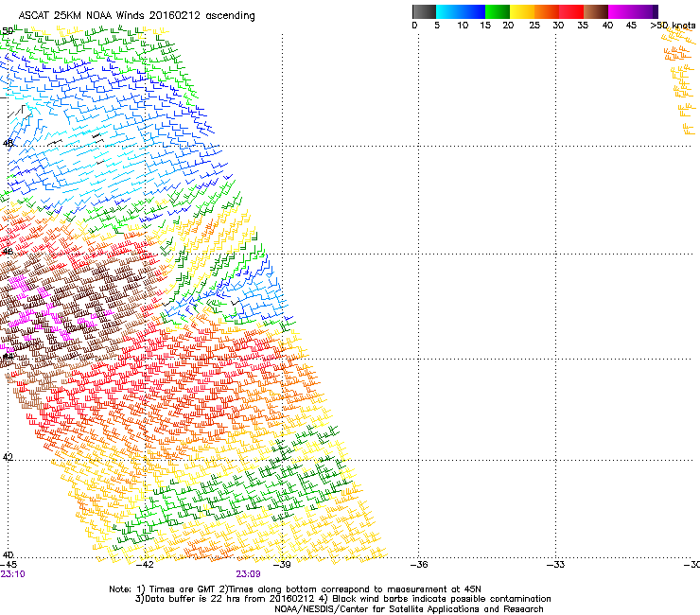Select the '45' label under the color bar
Screen dimensions: 700x615
pyautogui.click(x=631, y=26)
